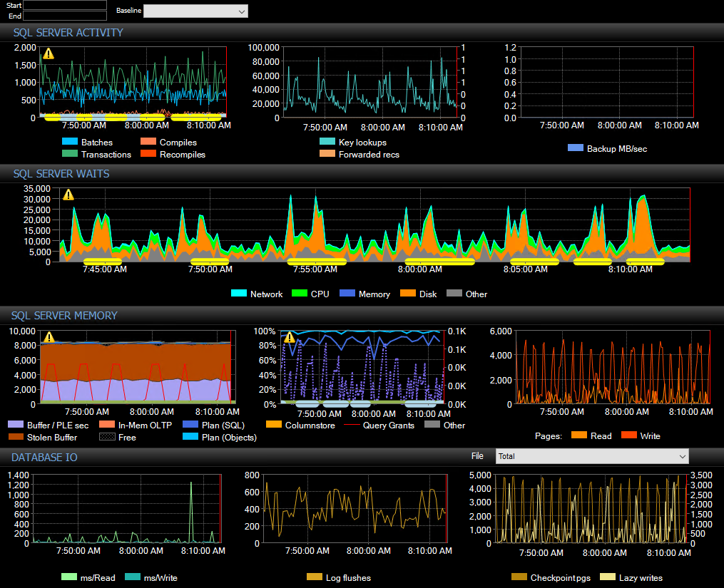Click the warning icon on the SQL Server Waits chart
The height and width of the screenshot is (588, 724).
tap(67, 195)
